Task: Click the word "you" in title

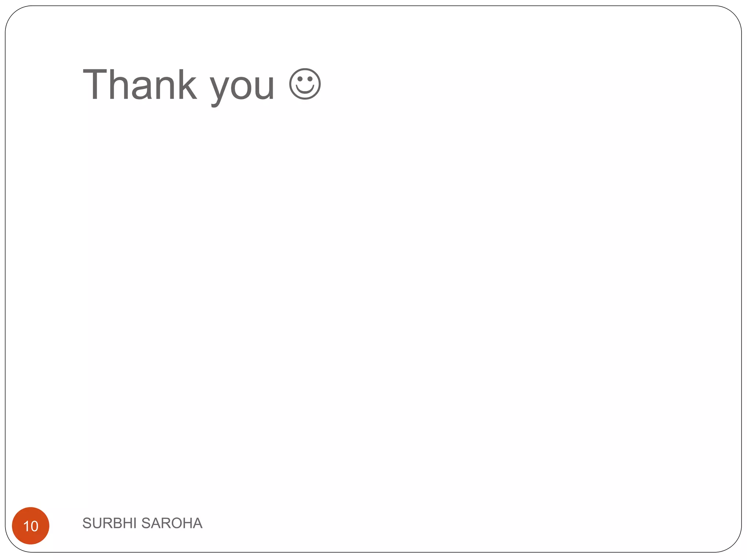Action: [x=242, y=87]
